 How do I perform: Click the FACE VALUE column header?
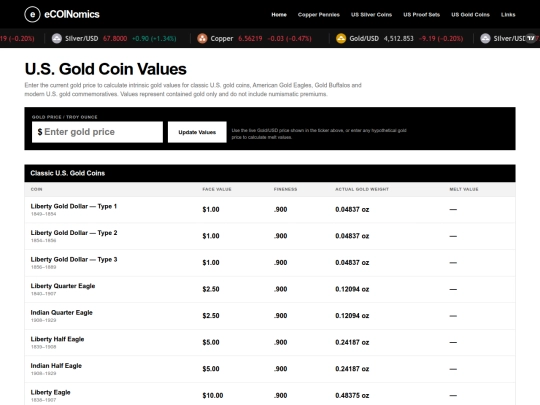[x=217, y=189]
